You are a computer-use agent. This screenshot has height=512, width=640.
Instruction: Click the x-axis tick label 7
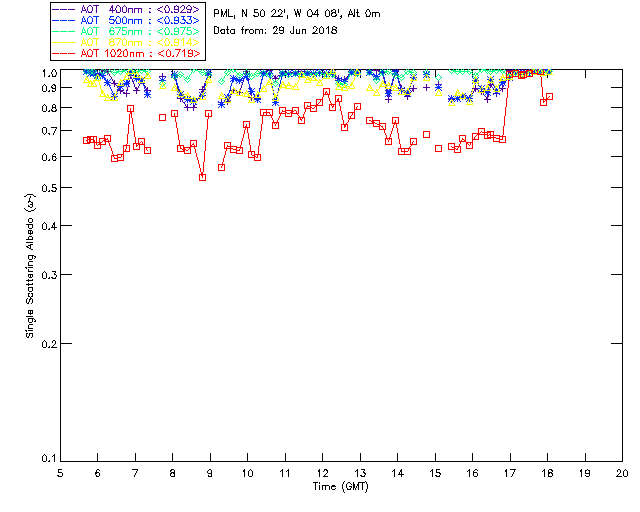135,473
